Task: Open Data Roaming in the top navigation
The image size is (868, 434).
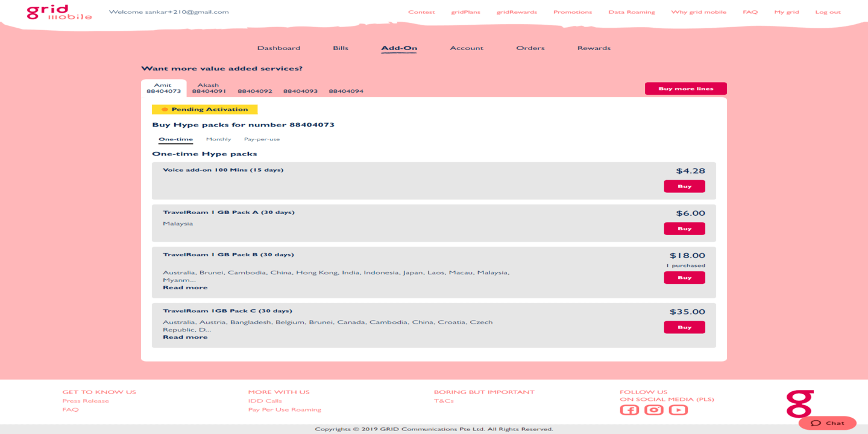Action: coord(632,12)
